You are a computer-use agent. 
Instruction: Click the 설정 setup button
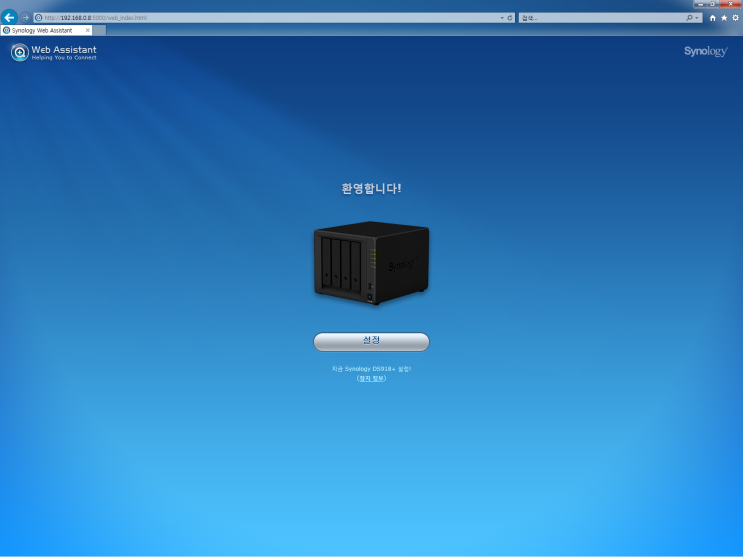tap(372, 342)
